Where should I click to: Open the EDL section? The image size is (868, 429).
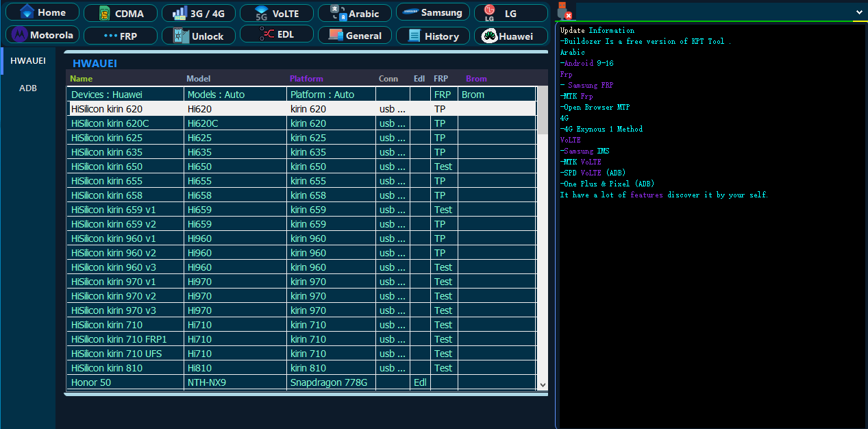pos(277,34)
